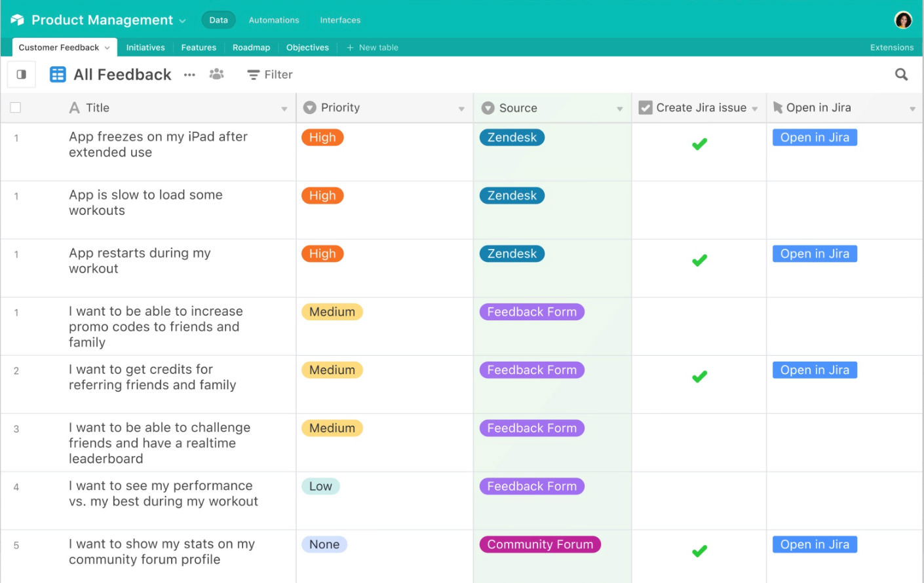
Task: Open the Priority column dropdown
Action: pyautogui.click(x=461, y=107)
